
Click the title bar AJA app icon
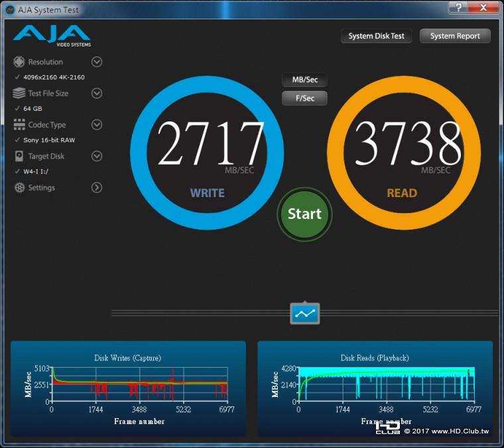[10, 8]
